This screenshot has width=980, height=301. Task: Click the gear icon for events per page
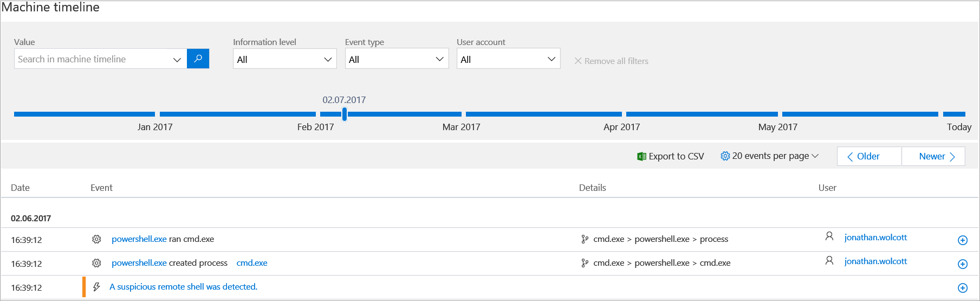(725, 156)
